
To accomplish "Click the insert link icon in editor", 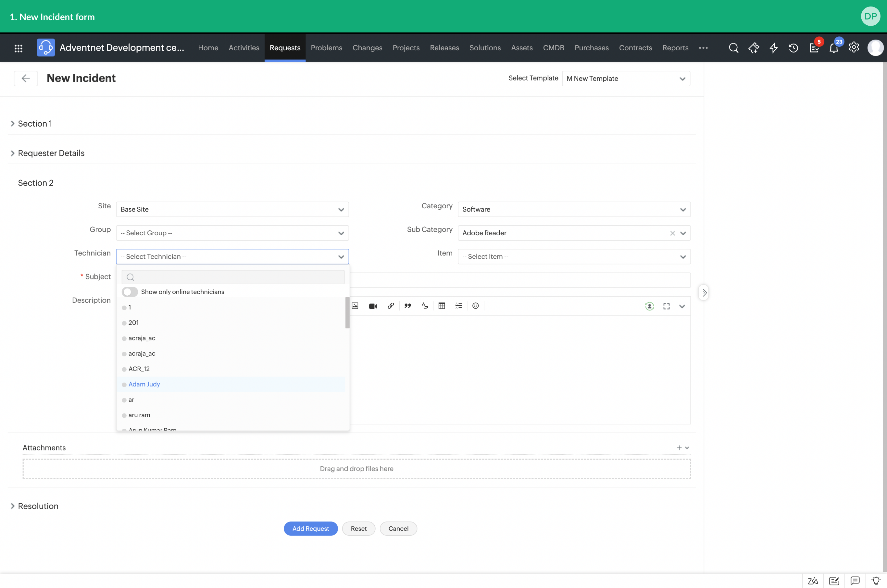I will tap(391, 306).
